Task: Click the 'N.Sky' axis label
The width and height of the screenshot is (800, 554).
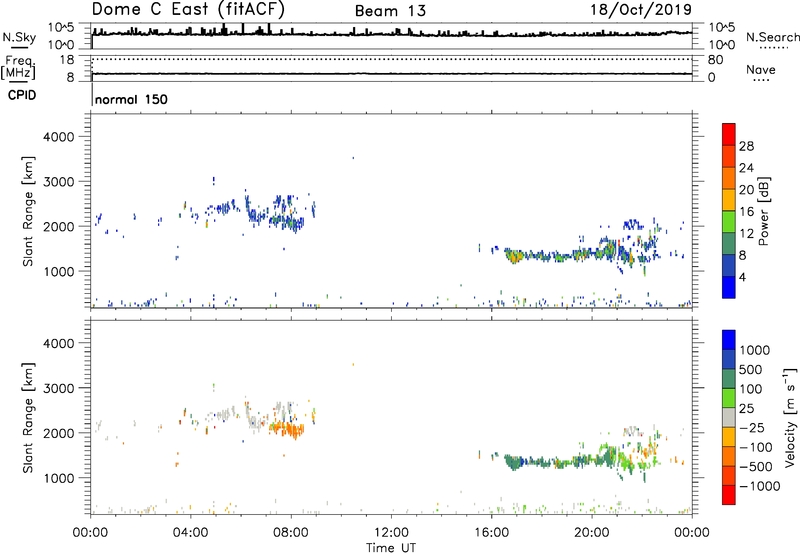Action: [19, 37]
